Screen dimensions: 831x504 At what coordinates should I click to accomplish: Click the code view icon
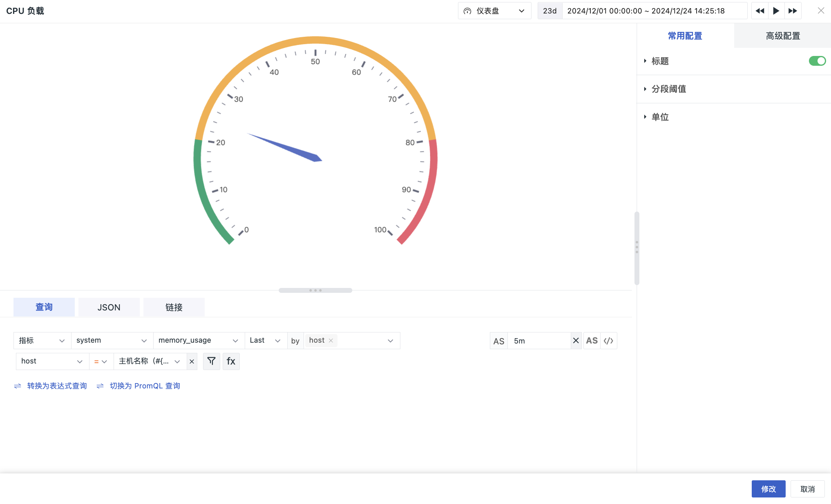[608, 341]
